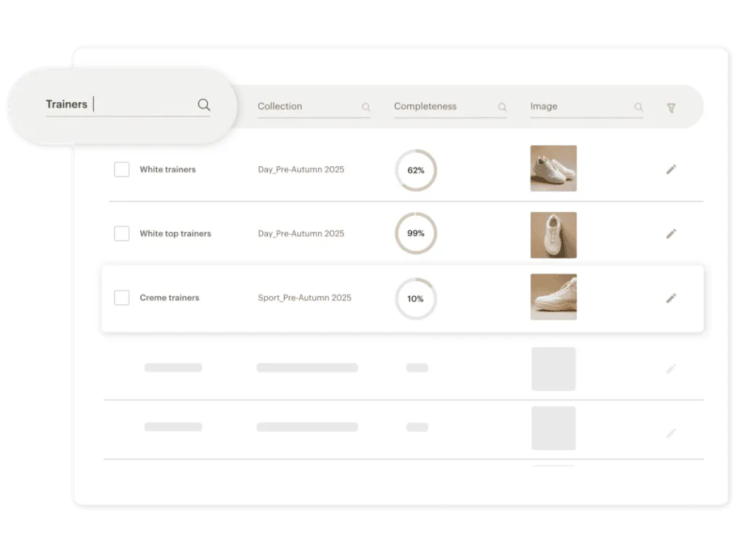Click the Image filter field
Image resolution: width=747 pixels, height=560 pixels.
(x=587, y=107)
